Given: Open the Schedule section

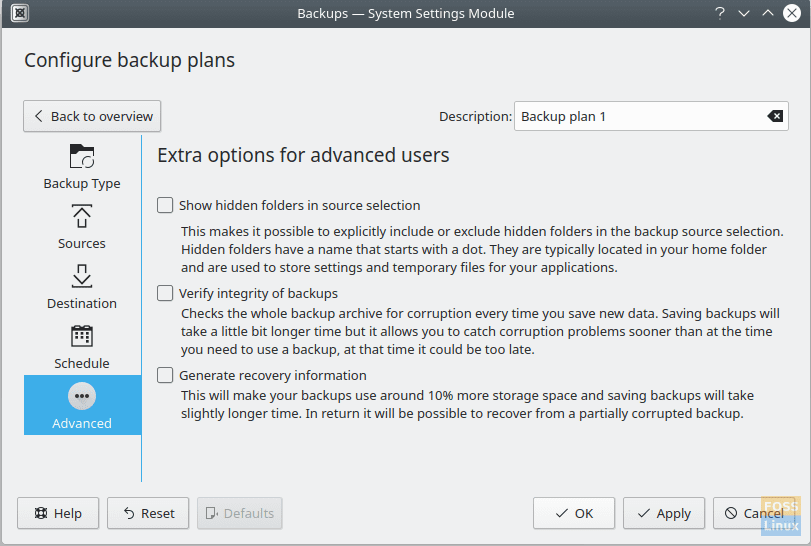Looking at the screenshot, I should [82, 345].
